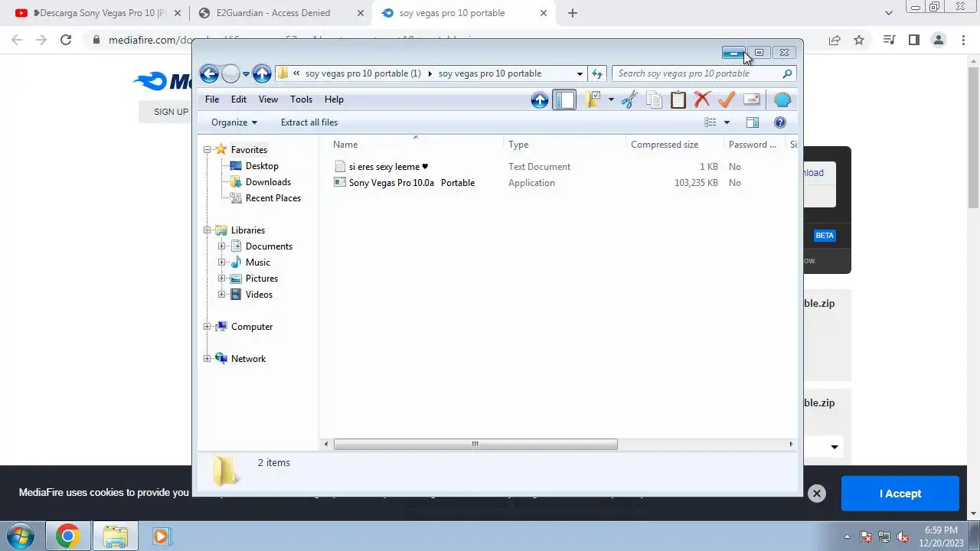The height and width of the screenshot is (551, 980).
Task: Click the up arrow beside the address bar
Action: coord(262,73)
